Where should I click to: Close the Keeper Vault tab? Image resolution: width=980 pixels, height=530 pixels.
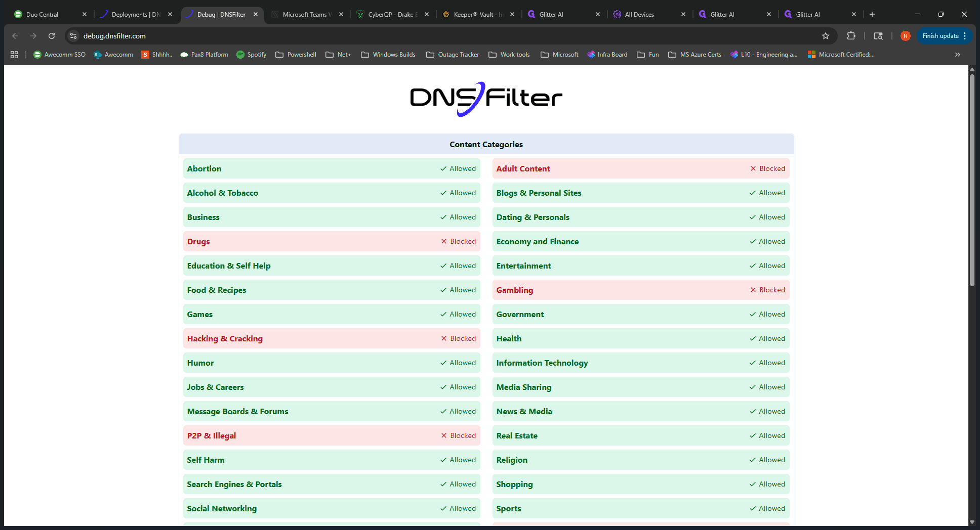[x=512, y=14]
